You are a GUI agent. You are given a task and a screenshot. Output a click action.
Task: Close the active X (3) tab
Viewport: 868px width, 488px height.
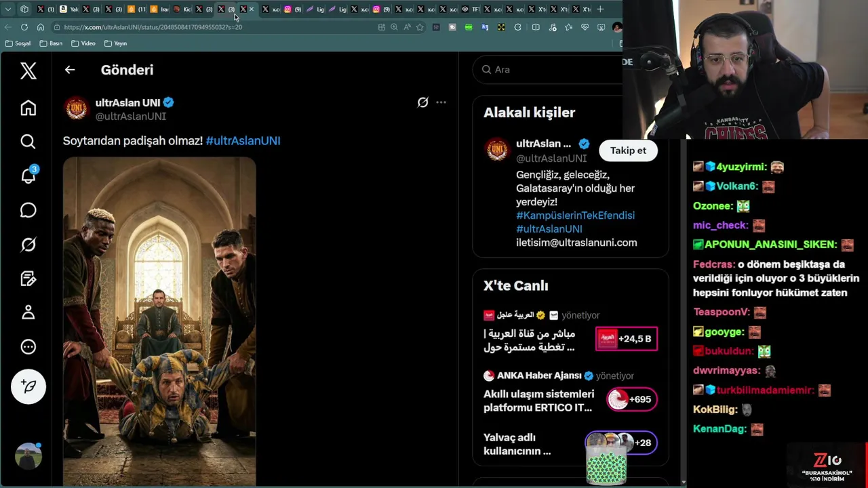[x=252, y=9]
